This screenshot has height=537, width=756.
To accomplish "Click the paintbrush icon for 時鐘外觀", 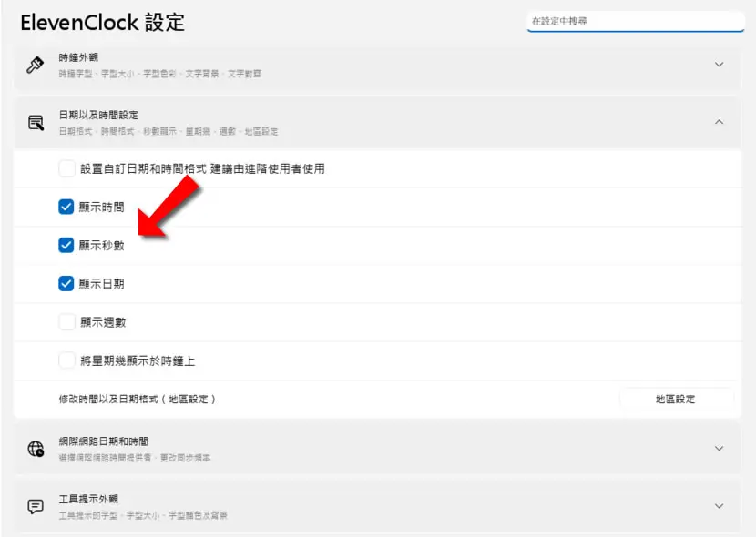I will pyautogui.click(x=36, y=65).
